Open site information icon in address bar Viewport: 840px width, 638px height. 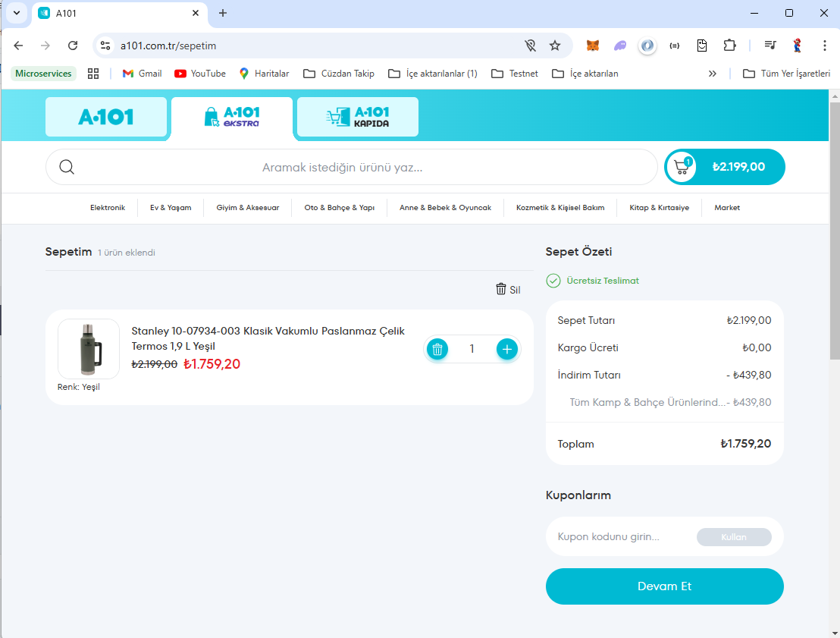105,46
